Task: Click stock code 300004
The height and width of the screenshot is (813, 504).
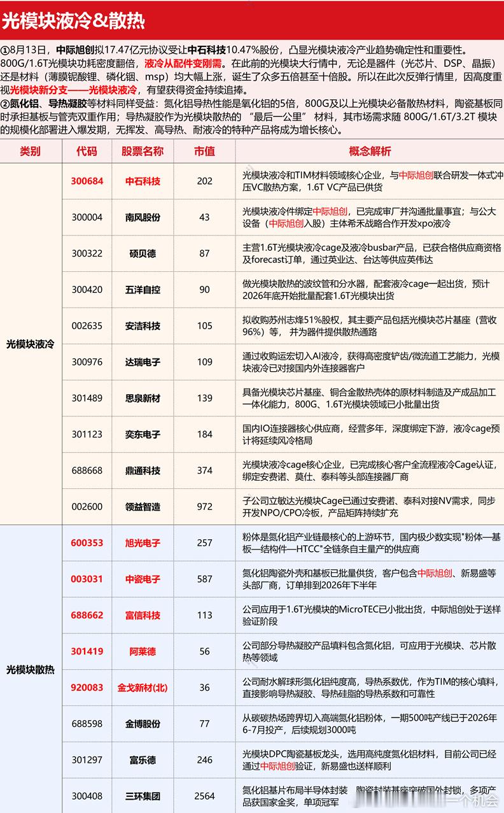Action: [x=87, y=217]
